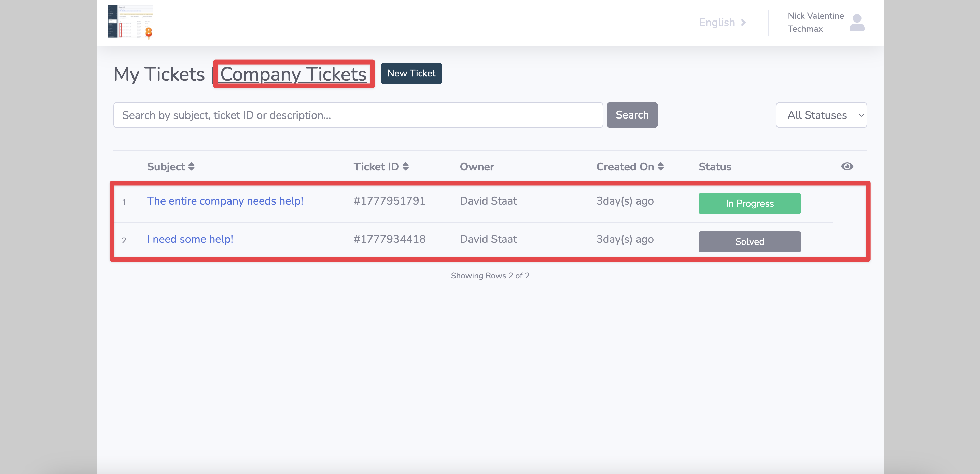Switch to My Tickets tab
The height and width of the screenshot is (474, 980).
pyautogui.click(x=159, y=74)
